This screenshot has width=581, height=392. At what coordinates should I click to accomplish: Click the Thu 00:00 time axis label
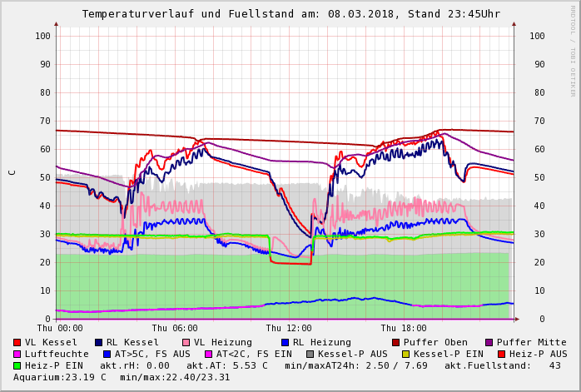point(60,328)
